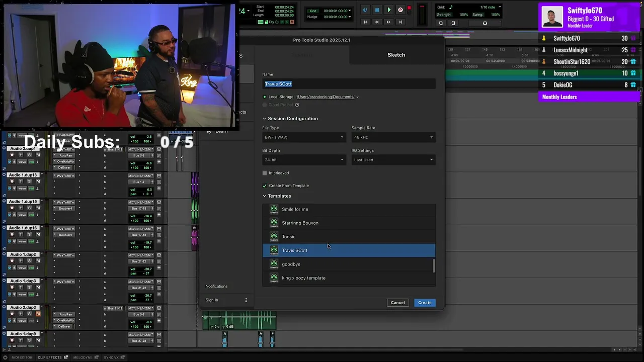Open the Documents storage path link
Screen dimensions: 644x362
pyautogui.click(x=326, y=97)
